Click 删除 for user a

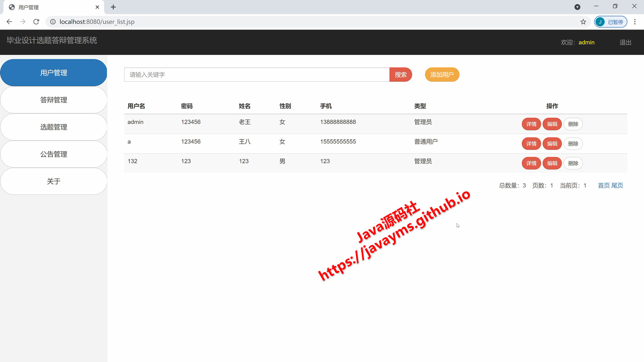573,144
